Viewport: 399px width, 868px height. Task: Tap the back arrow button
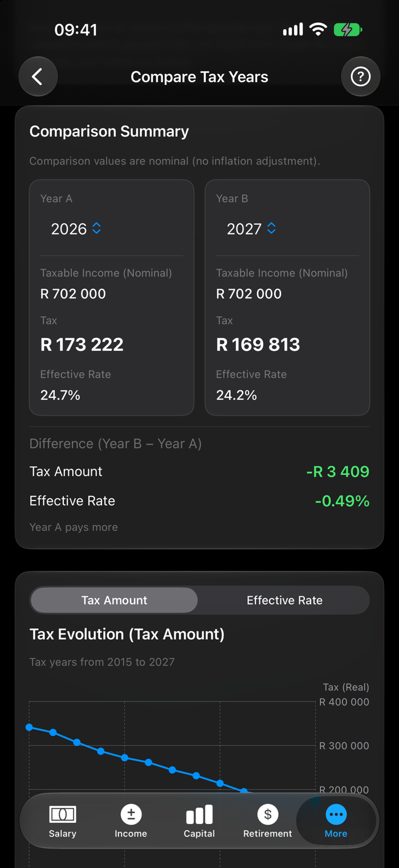pyautogui.click(x=38, y=76)
